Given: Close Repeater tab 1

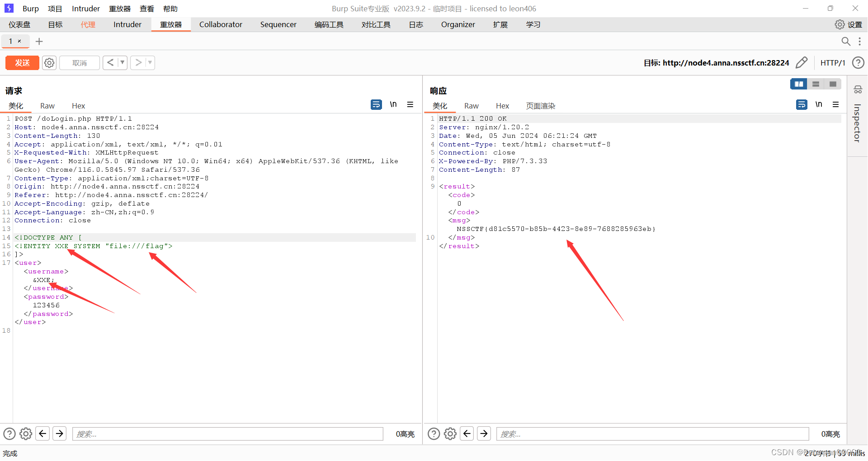Looking at the screenshot, I should pos(19,41).
